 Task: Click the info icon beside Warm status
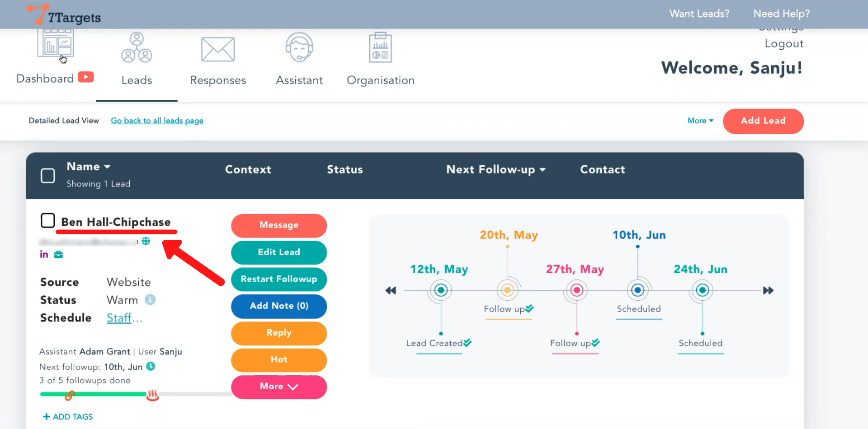pyautogui.click(x=150, y=300)
